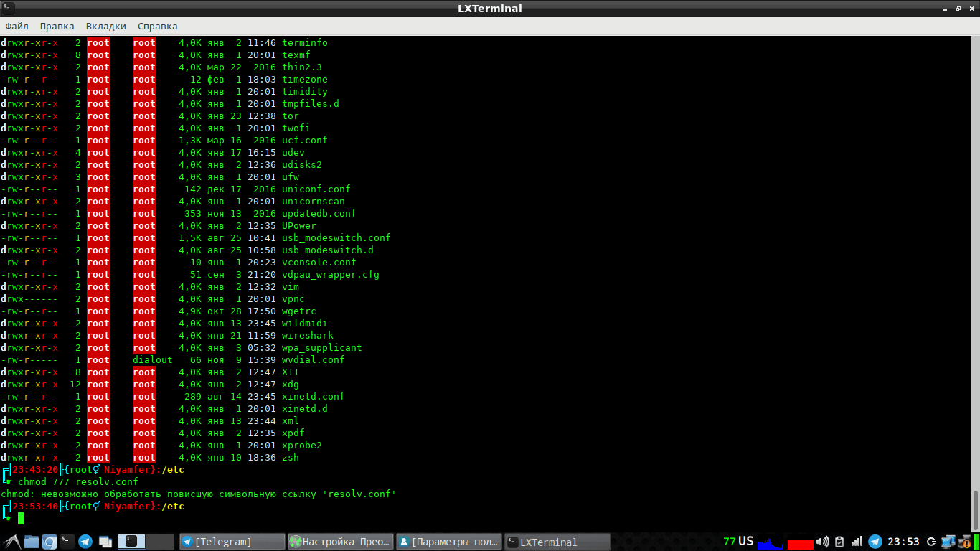Click the 'timezone' file name
The height and width of the screenshot is (551, 980).
pos(304,79)
